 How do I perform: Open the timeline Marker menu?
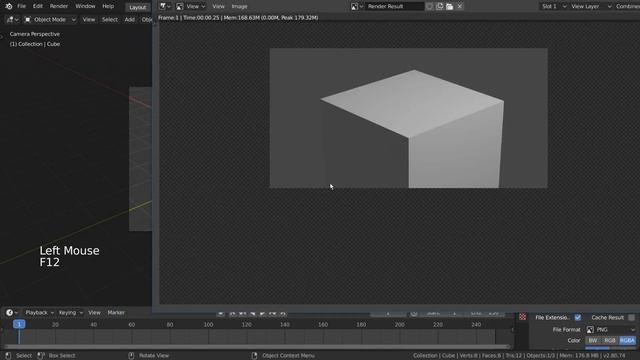116,313
